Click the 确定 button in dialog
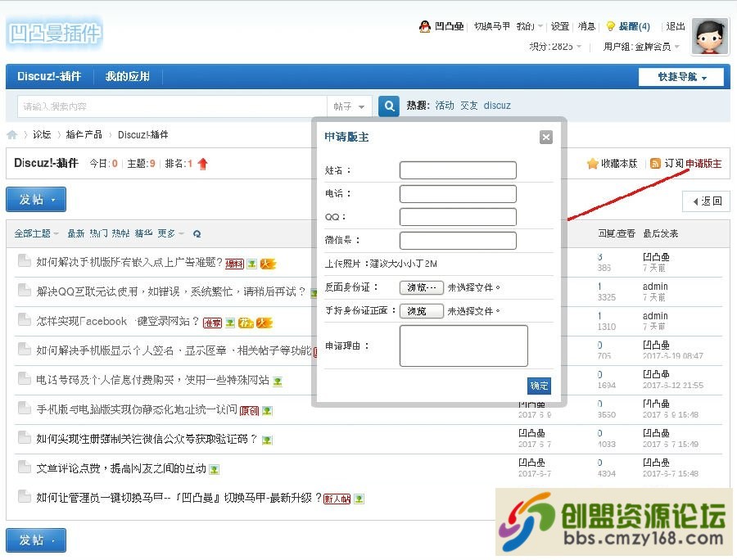This screenshot has width=737, height=560. point(539,386)
